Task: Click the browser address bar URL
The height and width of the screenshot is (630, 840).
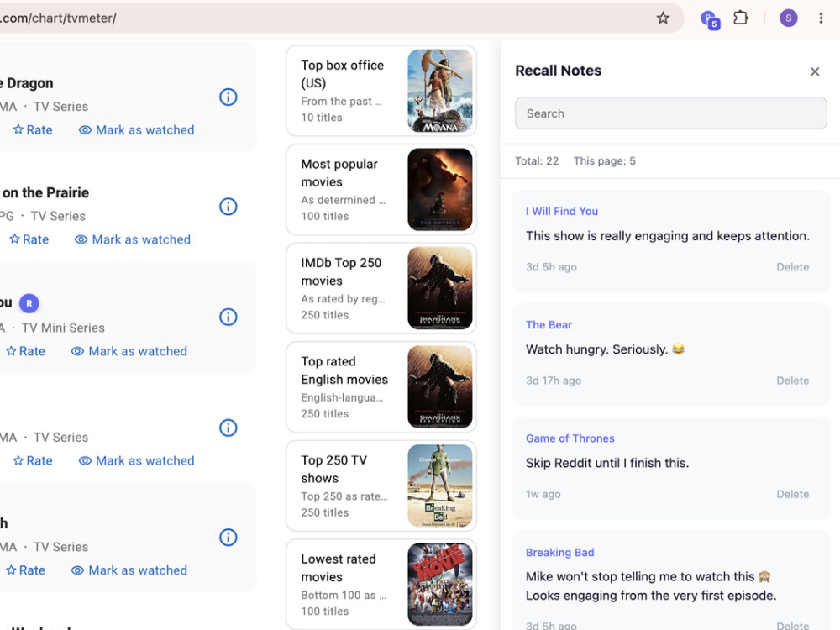Action: [58, 18]
